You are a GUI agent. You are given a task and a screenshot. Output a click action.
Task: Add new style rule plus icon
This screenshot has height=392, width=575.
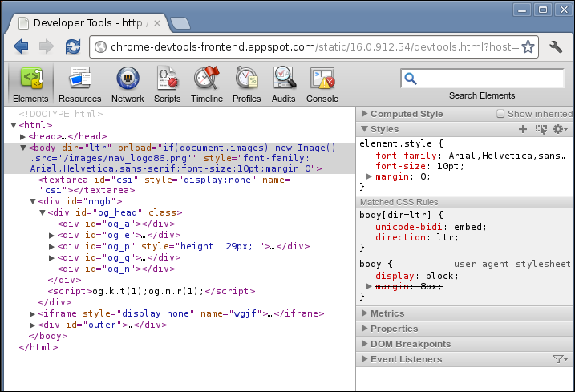[523, 129]
